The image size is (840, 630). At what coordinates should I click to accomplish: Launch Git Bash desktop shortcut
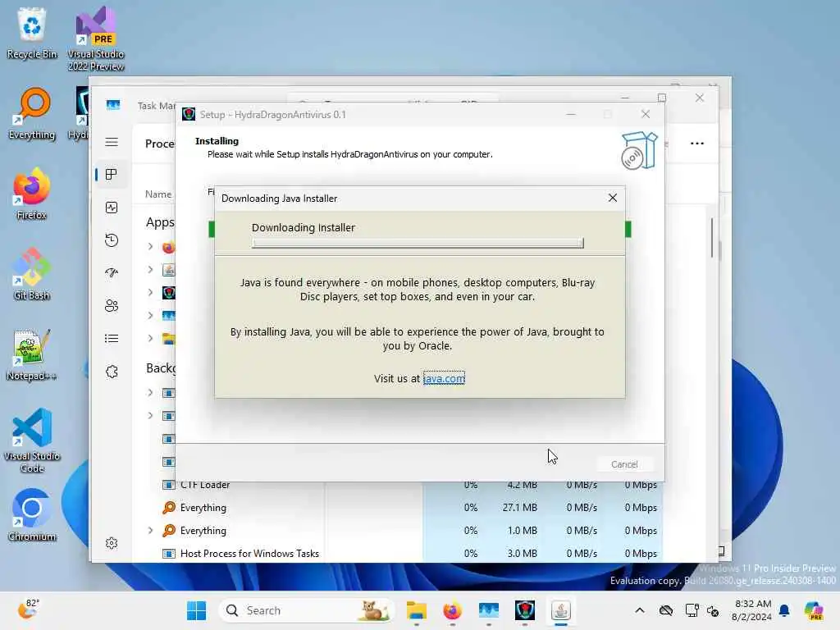pos(32,274)
